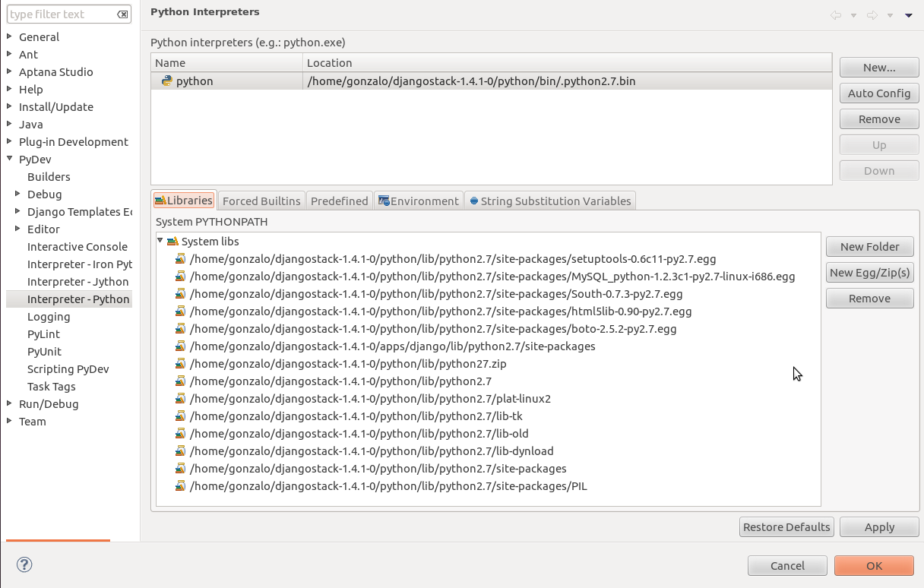Screen dimensions: 924x588
Task: Switch to the Predefined tab
Action: 339,201
